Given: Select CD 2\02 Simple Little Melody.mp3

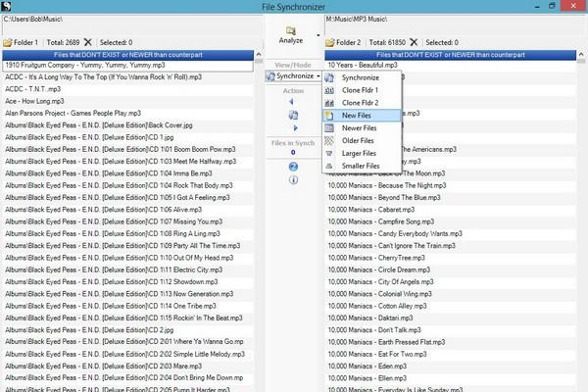Looking at the screenshot, I should [127, 354].
